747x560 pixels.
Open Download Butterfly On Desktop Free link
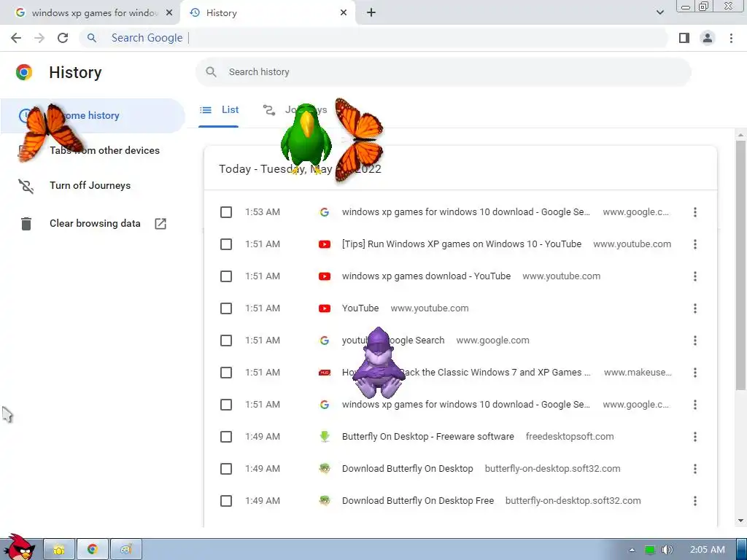point(418,501)
